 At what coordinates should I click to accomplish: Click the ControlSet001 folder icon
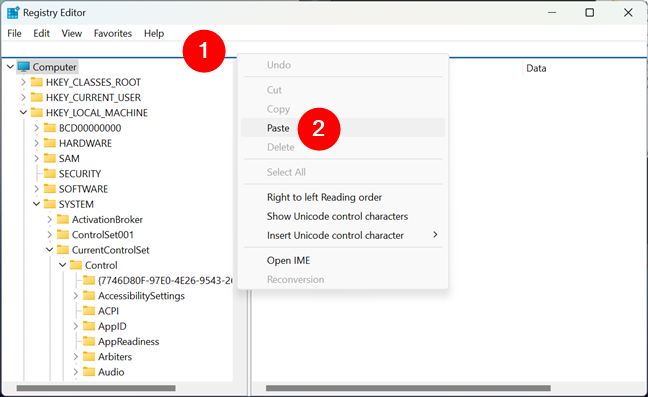click(63, 235)
